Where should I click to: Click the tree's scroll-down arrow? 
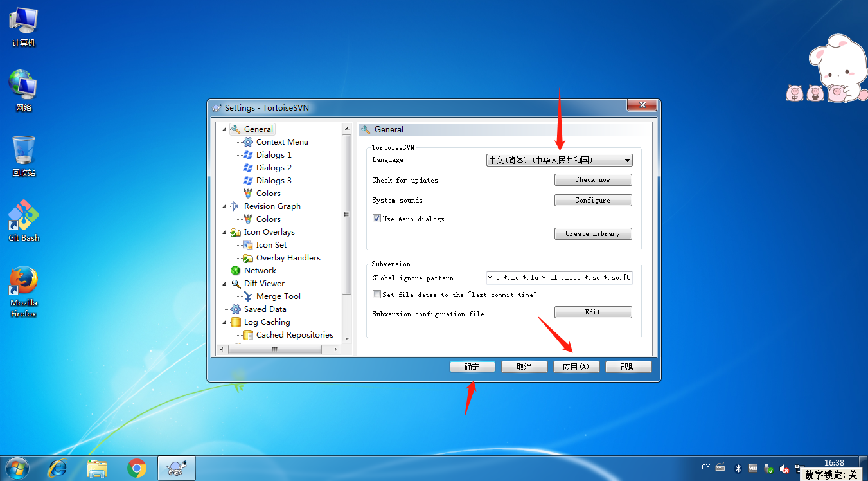347,338
